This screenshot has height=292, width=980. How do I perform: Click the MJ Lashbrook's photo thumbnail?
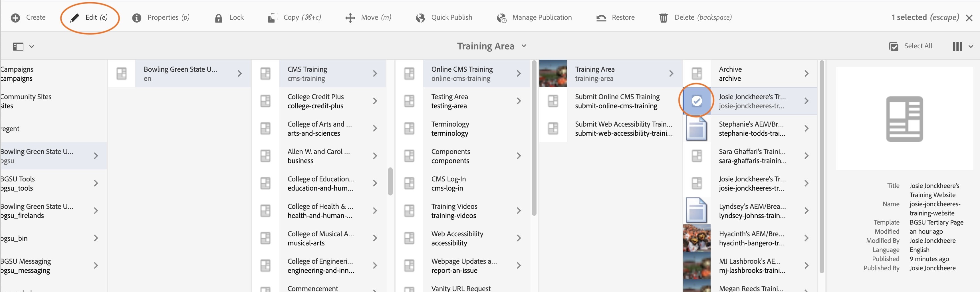click(697, 265)
